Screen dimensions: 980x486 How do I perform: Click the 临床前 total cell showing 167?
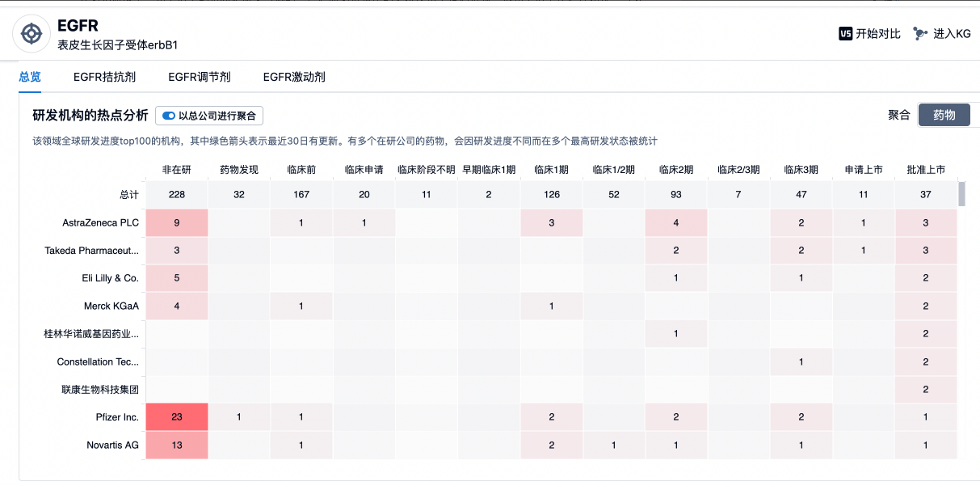click(301, 195)
